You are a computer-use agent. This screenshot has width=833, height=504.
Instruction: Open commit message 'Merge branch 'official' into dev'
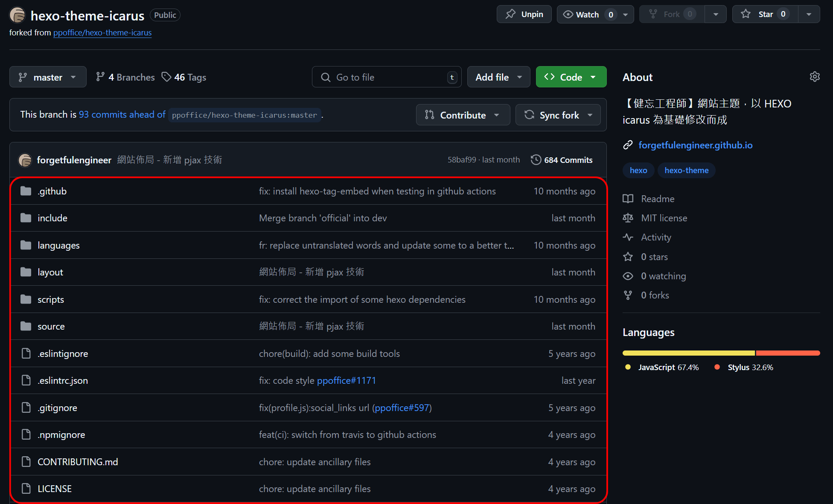323,218
